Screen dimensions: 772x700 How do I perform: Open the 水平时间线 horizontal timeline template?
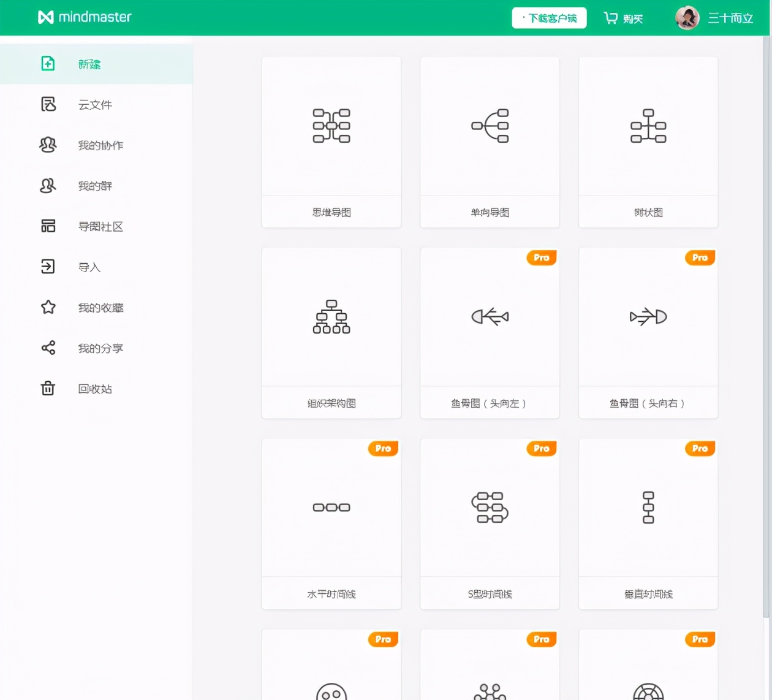pos(331,522)
